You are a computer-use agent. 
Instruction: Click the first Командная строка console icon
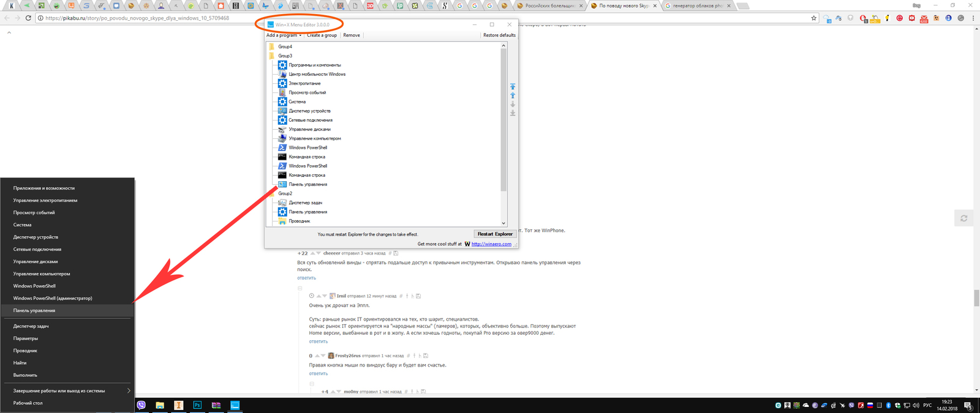(x=282, y=157)
